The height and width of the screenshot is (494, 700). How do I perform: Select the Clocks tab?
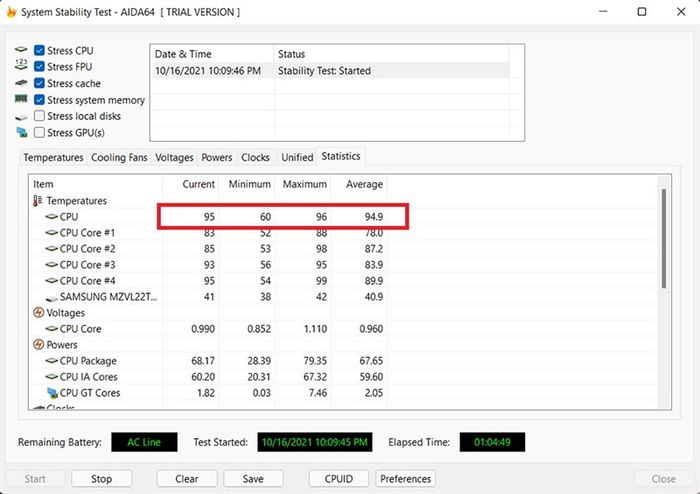click(x=255, y=158)
